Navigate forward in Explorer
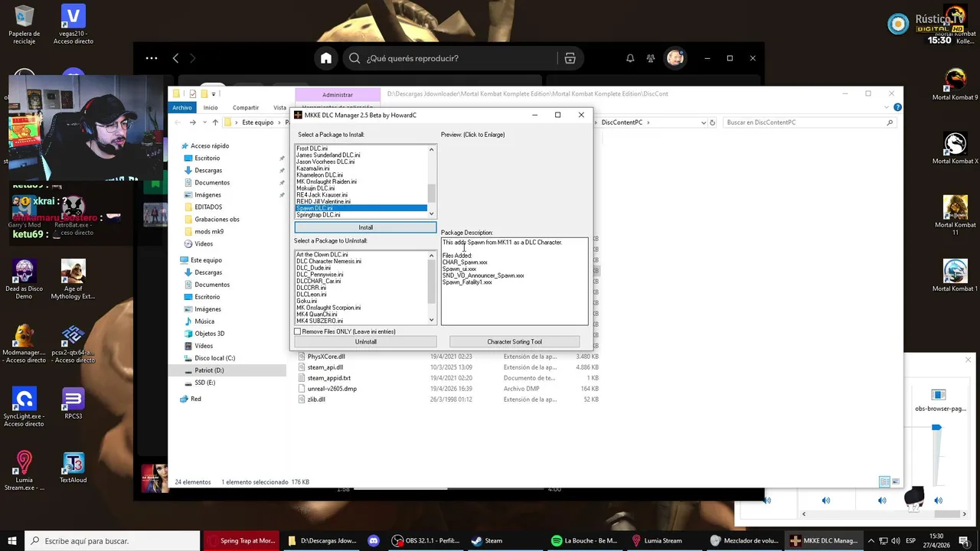 pos(192,122)
